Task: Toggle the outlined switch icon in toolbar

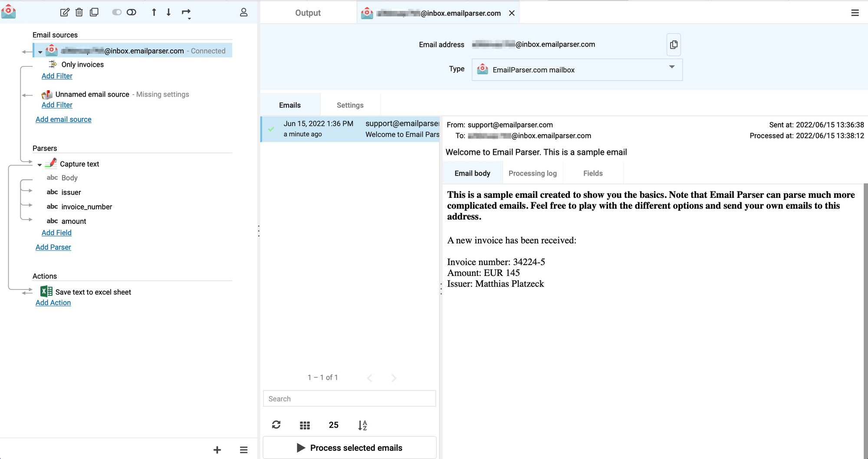Action: coord(132,12)
